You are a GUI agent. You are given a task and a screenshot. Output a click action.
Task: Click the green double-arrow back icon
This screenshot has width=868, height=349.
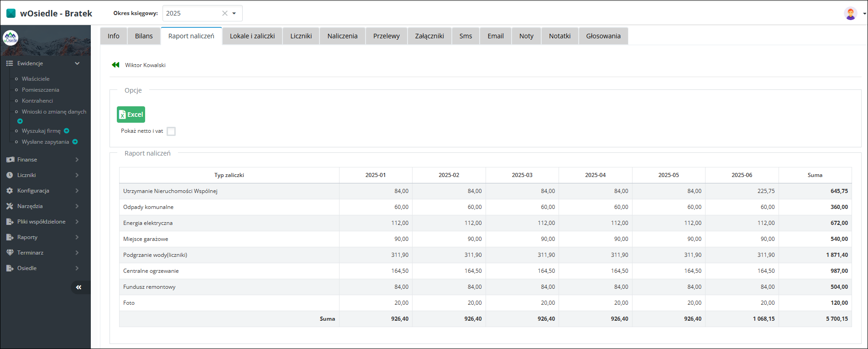pos(115,65)
